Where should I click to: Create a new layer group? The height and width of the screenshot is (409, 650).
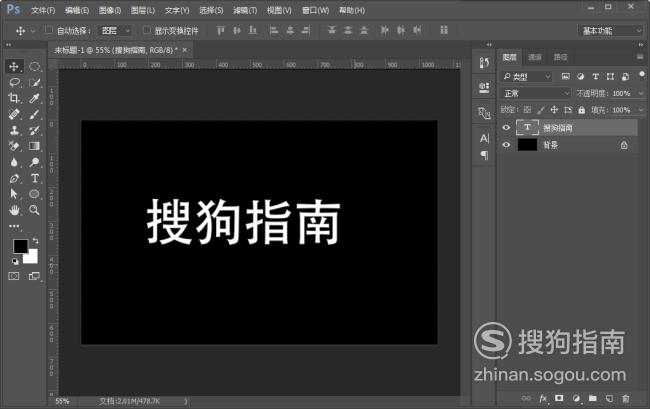pyautogui.click(x=593, y=398)
